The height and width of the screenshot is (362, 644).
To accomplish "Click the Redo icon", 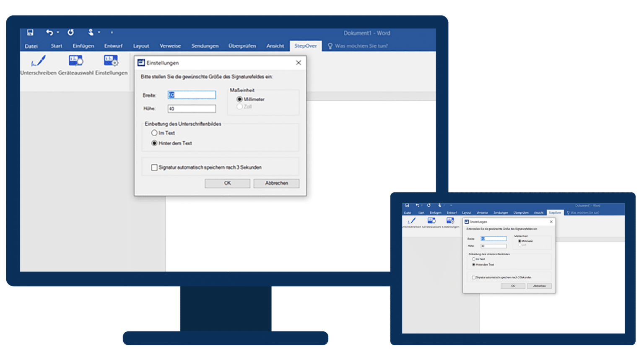I will [x=70, y=32].
